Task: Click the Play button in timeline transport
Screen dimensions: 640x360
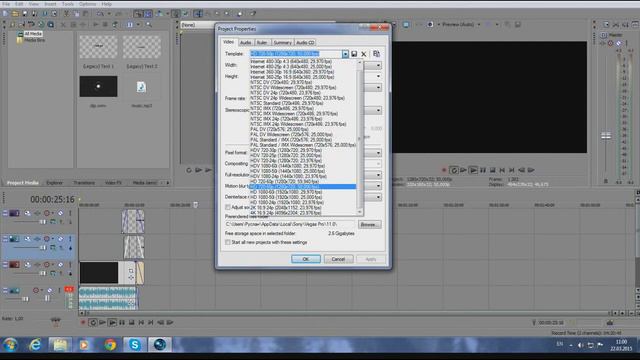Action: click(x=112, y=322)
